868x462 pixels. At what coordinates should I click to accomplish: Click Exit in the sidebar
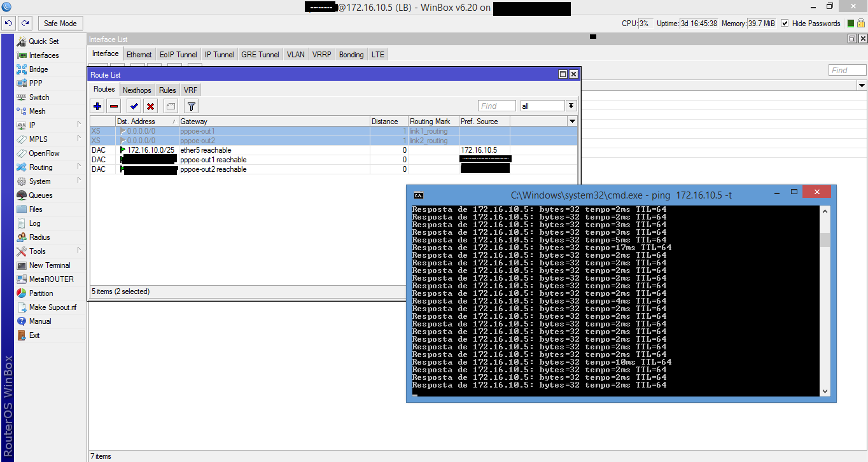(34, 335)
